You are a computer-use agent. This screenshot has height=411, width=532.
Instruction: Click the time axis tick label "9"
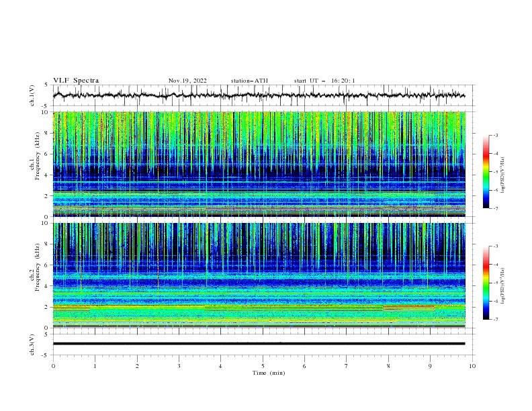[x=430, y=366]
